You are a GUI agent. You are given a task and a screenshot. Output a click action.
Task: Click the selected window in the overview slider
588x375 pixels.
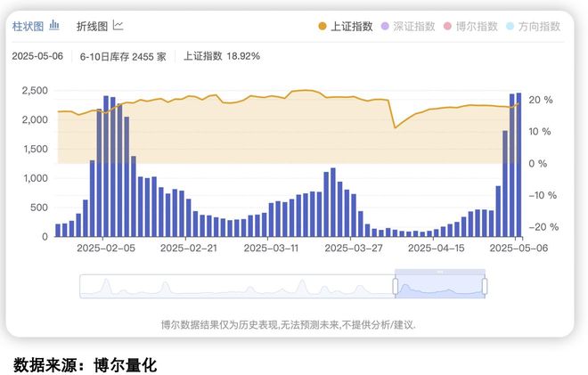[x=440, y=287]
